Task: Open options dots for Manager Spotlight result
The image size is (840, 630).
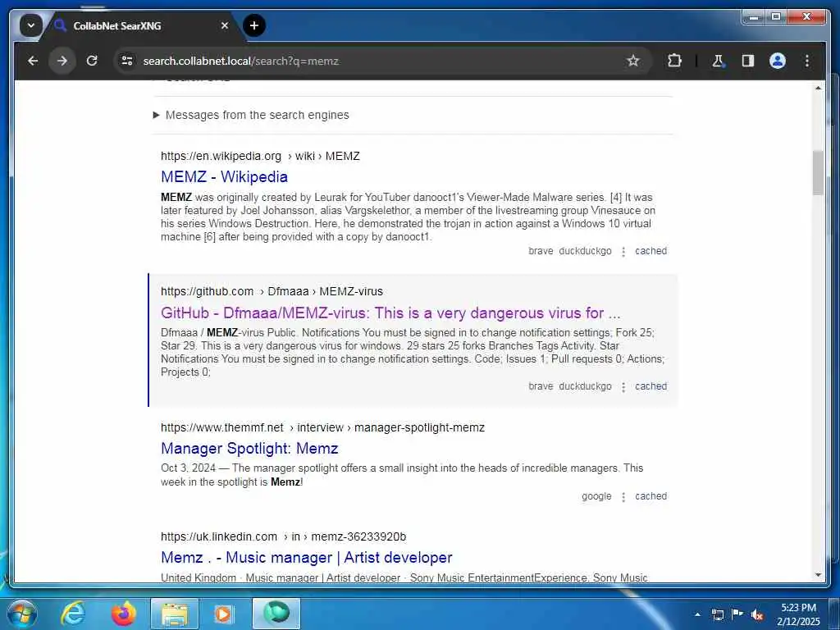Action: click(x=623, y=497)
